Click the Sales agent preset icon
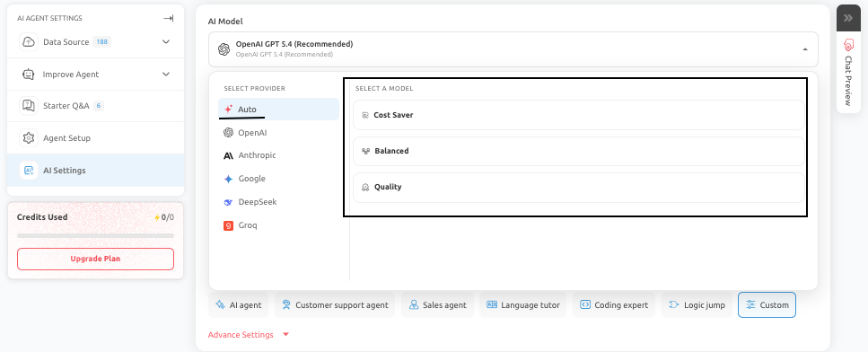Screen dimensions: 868x352 [414, 305]
